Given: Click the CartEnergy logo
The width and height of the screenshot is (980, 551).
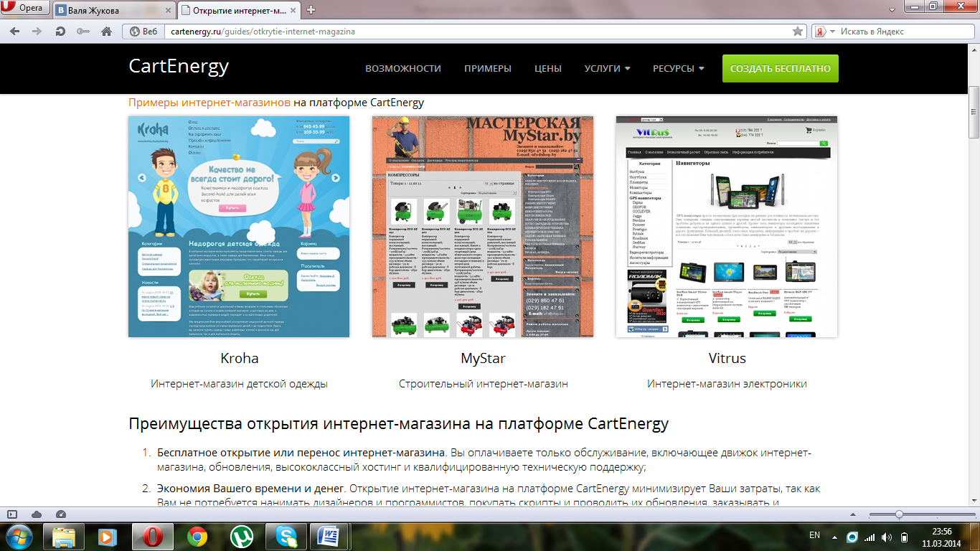Looking at the screenshot, I should (179, 66).
